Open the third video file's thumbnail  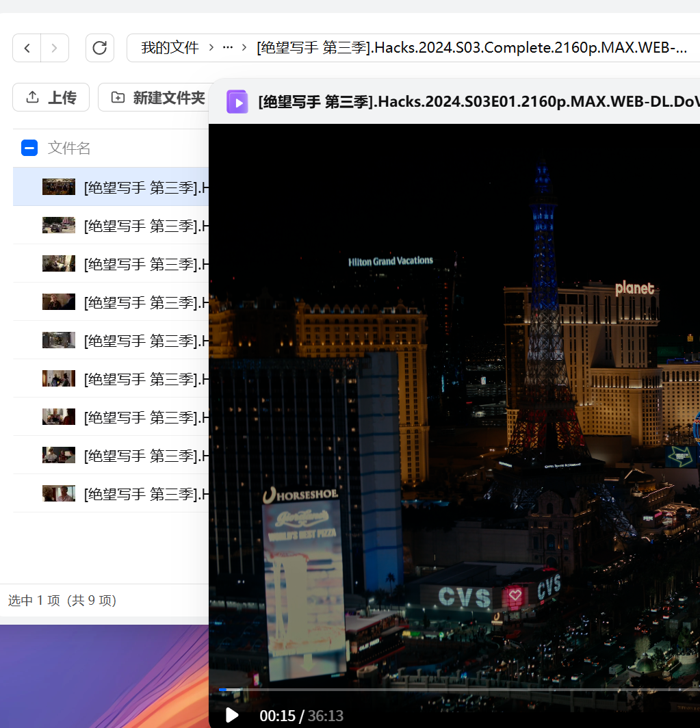point(59,263)
